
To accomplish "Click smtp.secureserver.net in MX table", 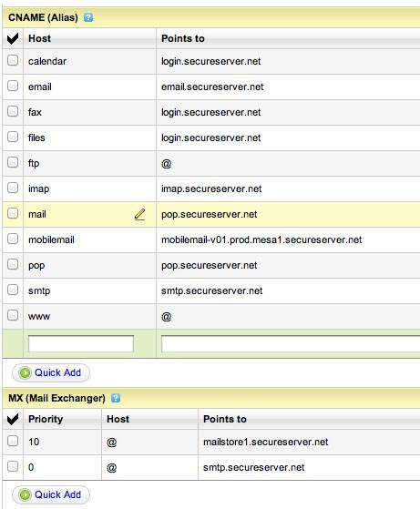I will (x=253, y=467).
